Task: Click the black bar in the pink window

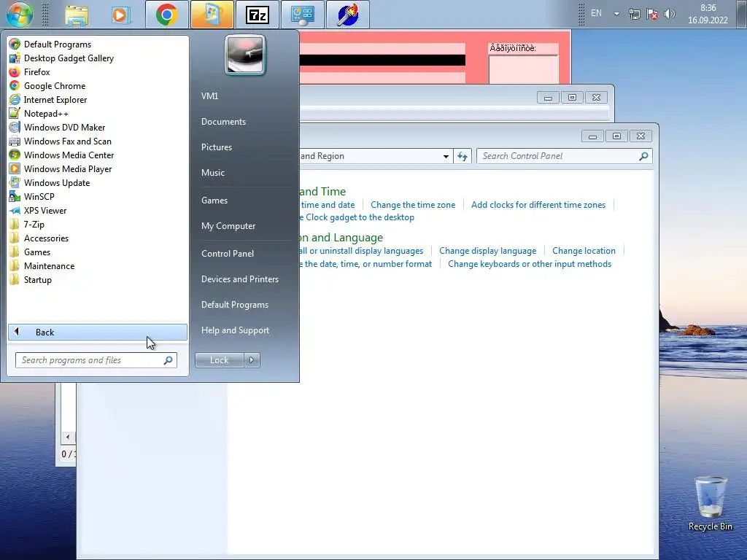Action: (x=382, y=60)
